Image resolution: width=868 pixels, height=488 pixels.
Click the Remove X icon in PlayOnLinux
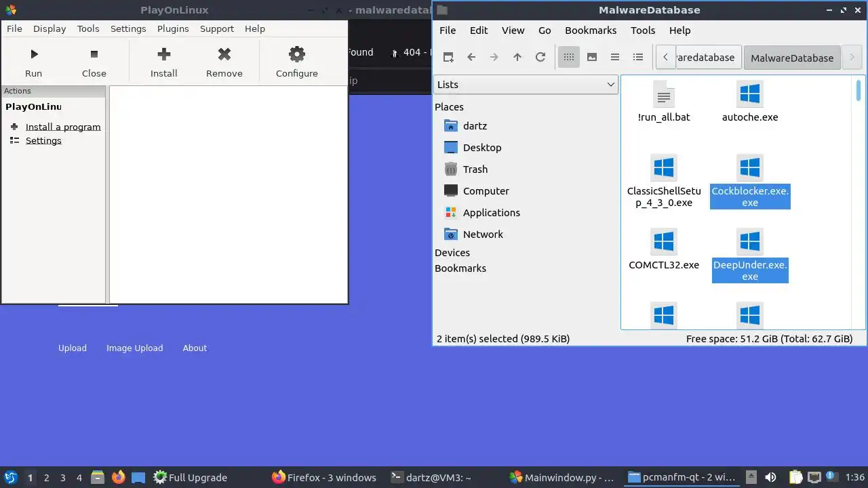224,54
